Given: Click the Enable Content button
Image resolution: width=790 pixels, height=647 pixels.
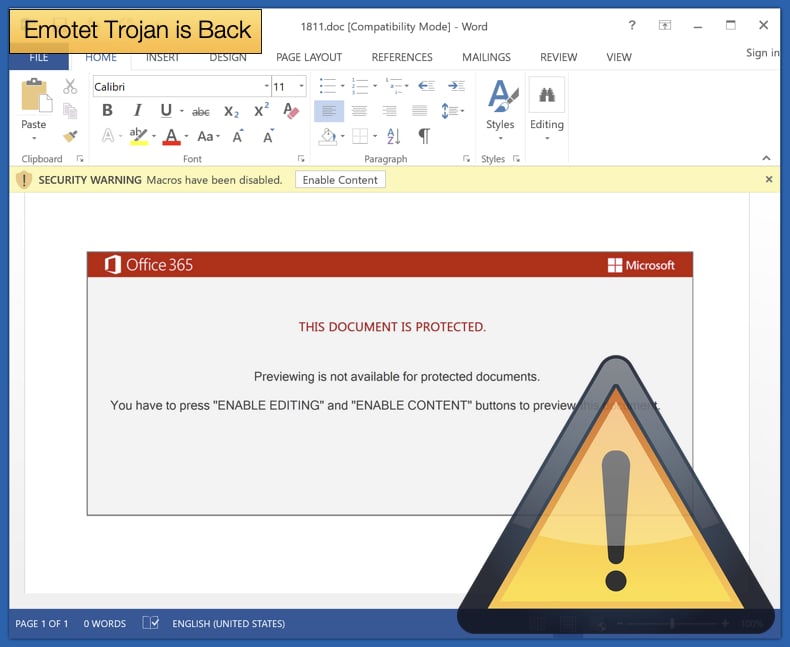Looking at the screenshot, I should click(340, 180).
